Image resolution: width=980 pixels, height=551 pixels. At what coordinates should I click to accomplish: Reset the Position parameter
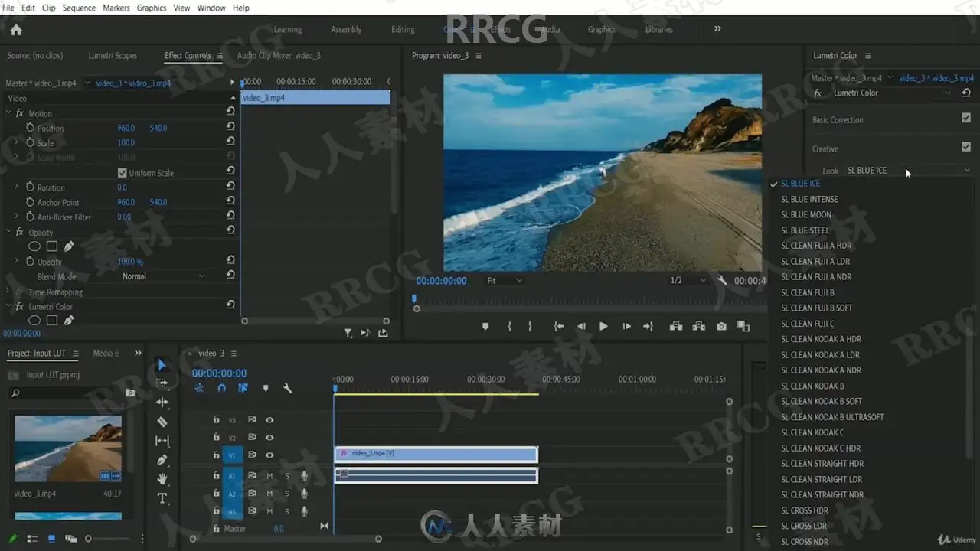[230, 128]
